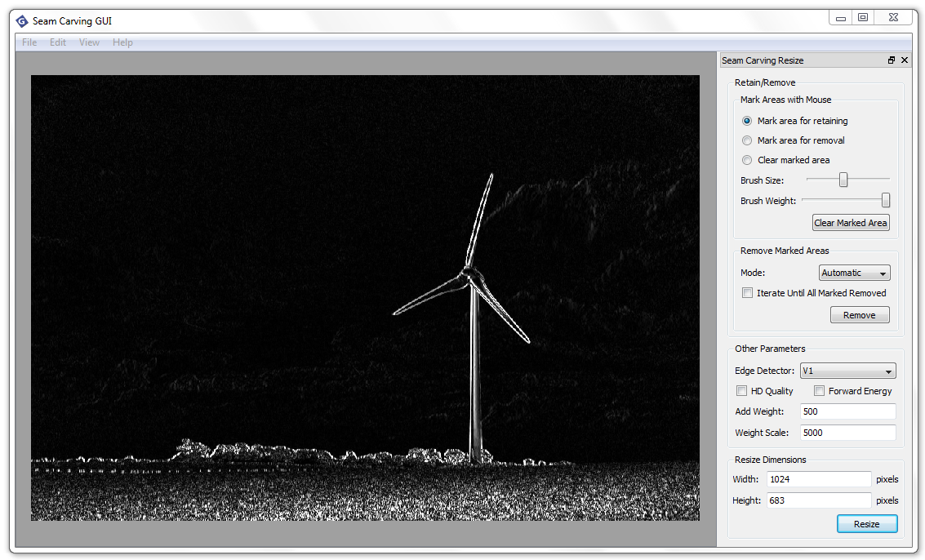This screenshot has height=560, width=925.
Task: Open the Help menu
Action: [122, 42]
